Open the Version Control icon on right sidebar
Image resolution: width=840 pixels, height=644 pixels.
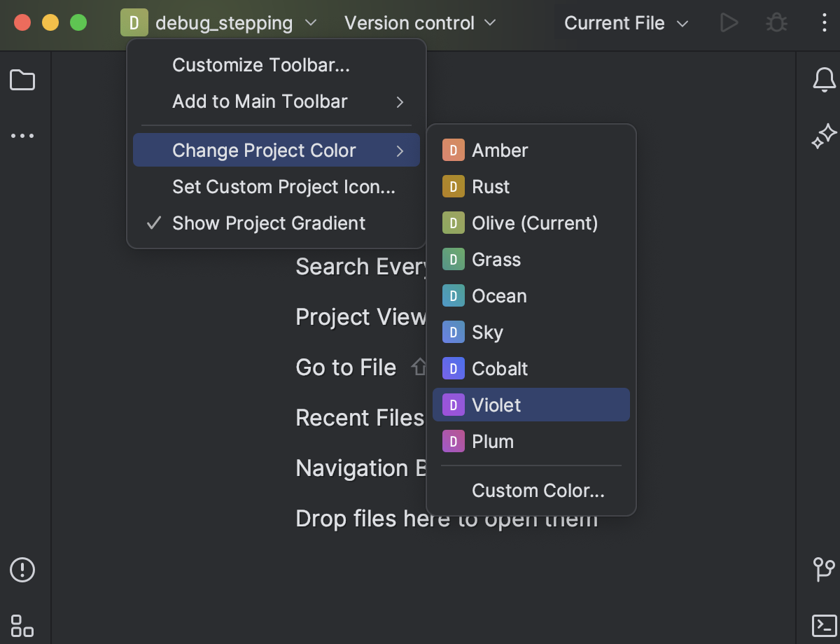(x=824, y=570)
